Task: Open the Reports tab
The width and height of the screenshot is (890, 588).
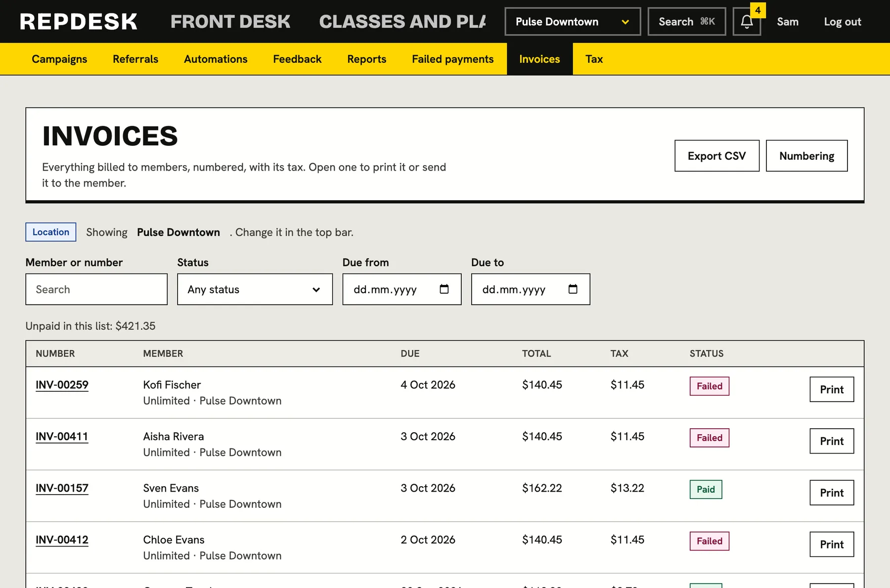Action: tap(367, 59)
